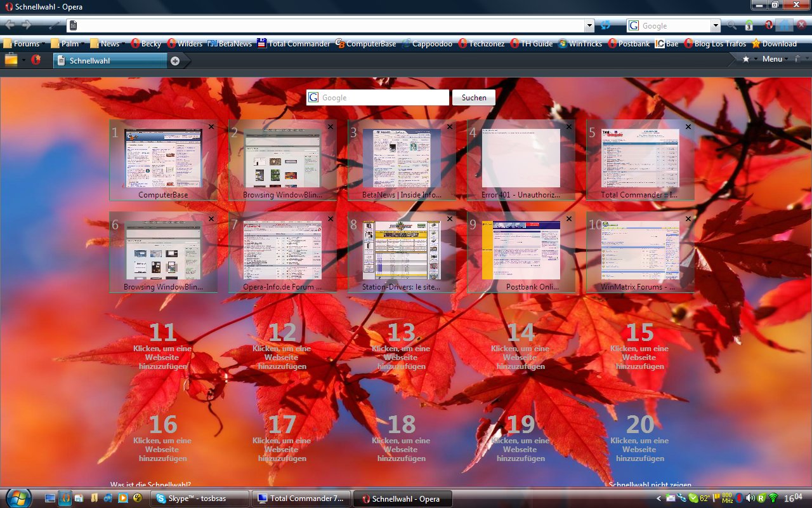Go to the Home page icon

click(785, 25)
